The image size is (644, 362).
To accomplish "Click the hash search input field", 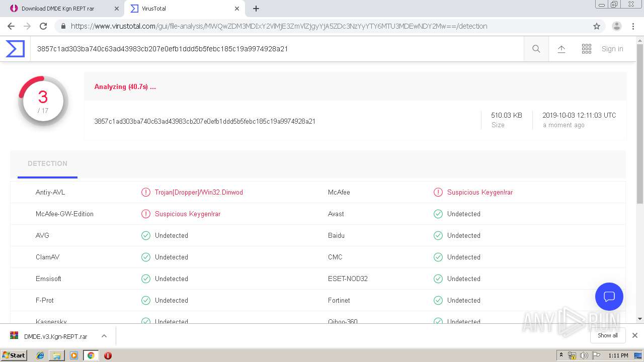I will [277, 49].
